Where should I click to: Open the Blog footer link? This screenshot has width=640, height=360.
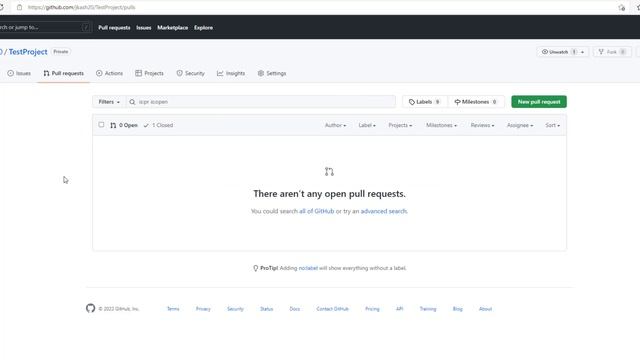[458, 309]
